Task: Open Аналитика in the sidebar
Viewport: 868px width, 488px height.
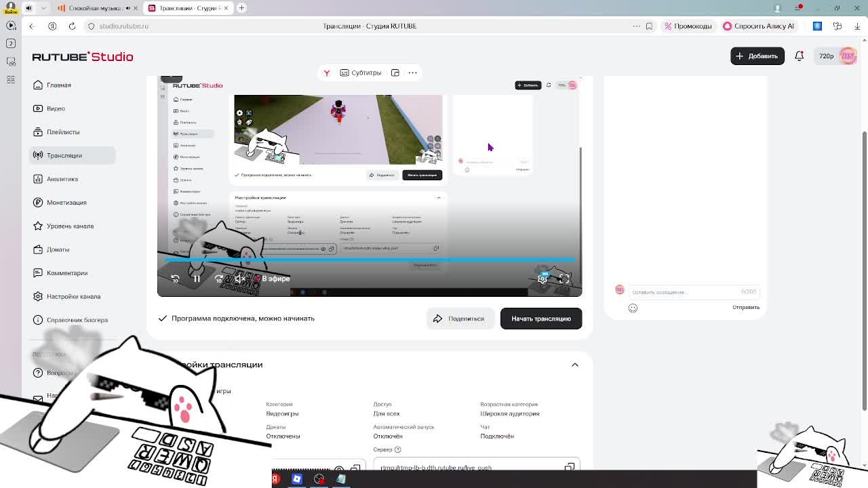Action: (72, 179)
